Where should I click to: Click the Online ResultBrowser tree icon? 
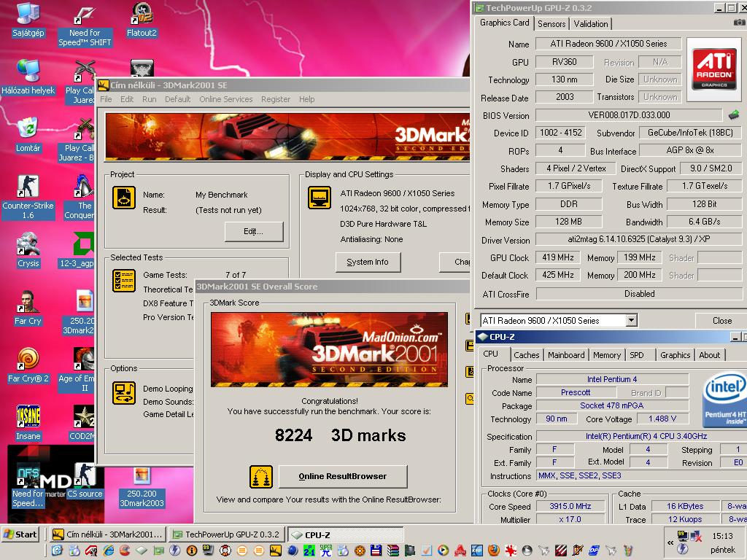[261, 477]
